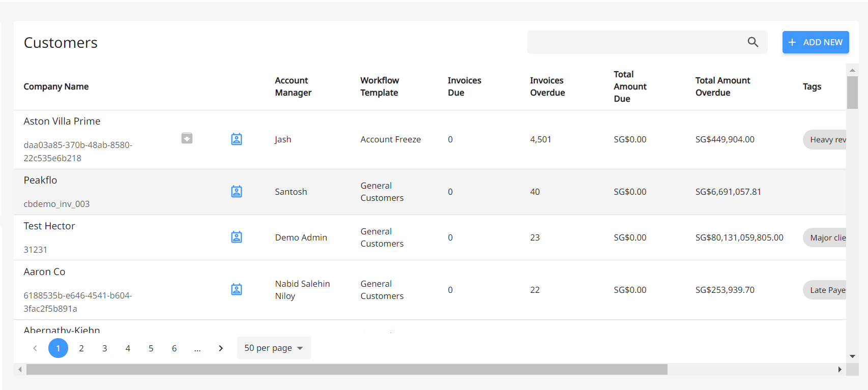Click the 22 invoices overdue value
The height and width of the screenshot is (390, 868).
point(535,290)
